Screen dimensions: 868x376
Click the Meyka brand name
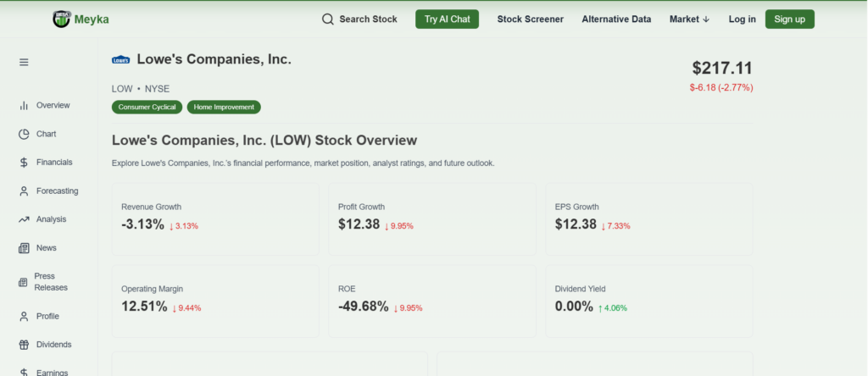tap(92, 20)
